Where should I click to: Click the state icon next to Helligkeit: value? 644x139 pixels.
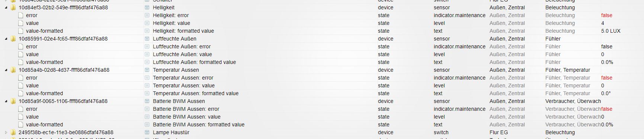click(147, 23)
